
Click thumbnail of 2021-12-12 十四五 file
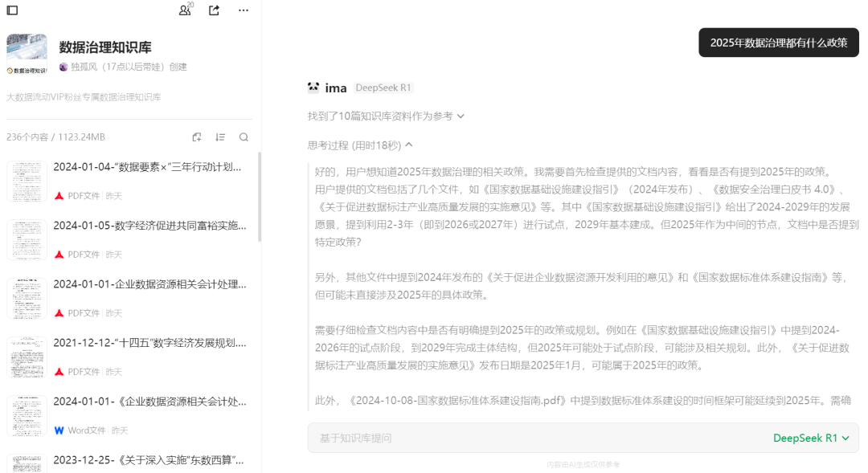(27, 357)
